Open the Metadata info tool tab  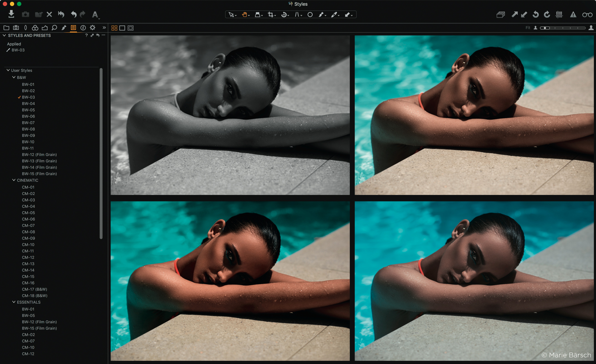(x=83, y=28)
